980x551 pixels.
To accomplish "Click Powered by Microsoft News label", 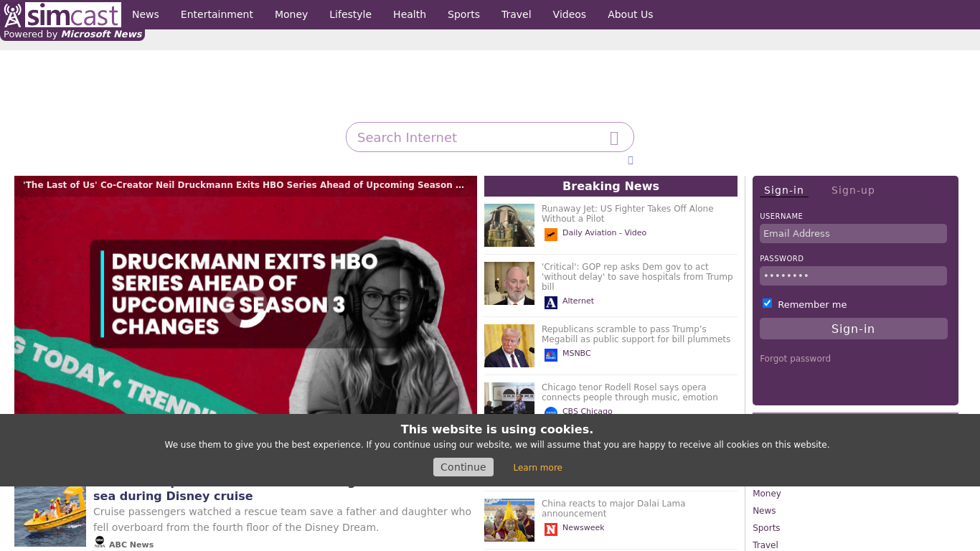I will (72, 34).
